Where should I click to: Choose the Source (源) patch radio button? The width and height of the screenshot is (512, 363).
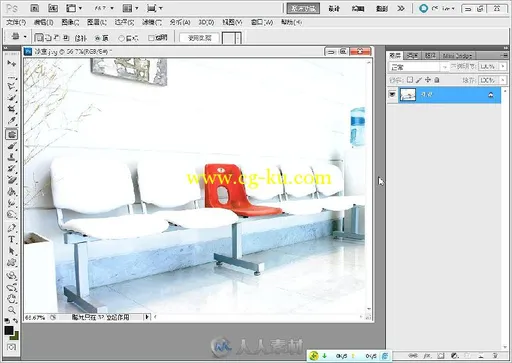[x=98, y=38]
